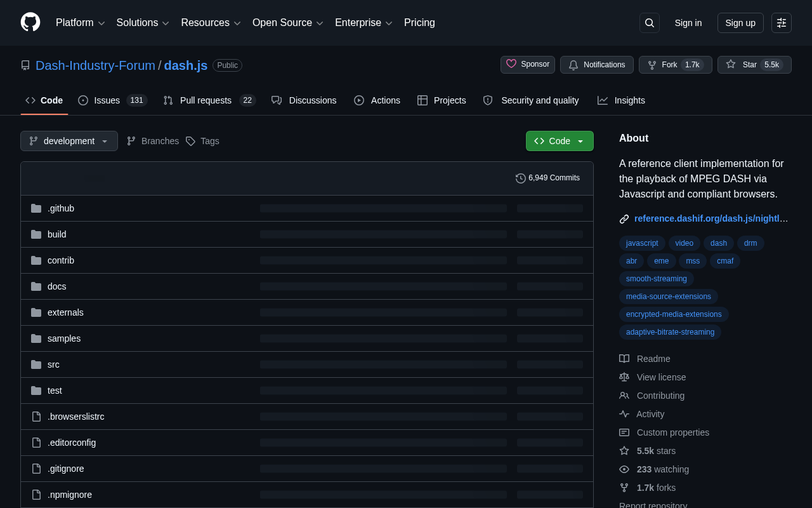Screen dimensions: 812x508
Task: Select the adaptive-bitrate-streaming topic tag
Action: (x=670, y=332)
